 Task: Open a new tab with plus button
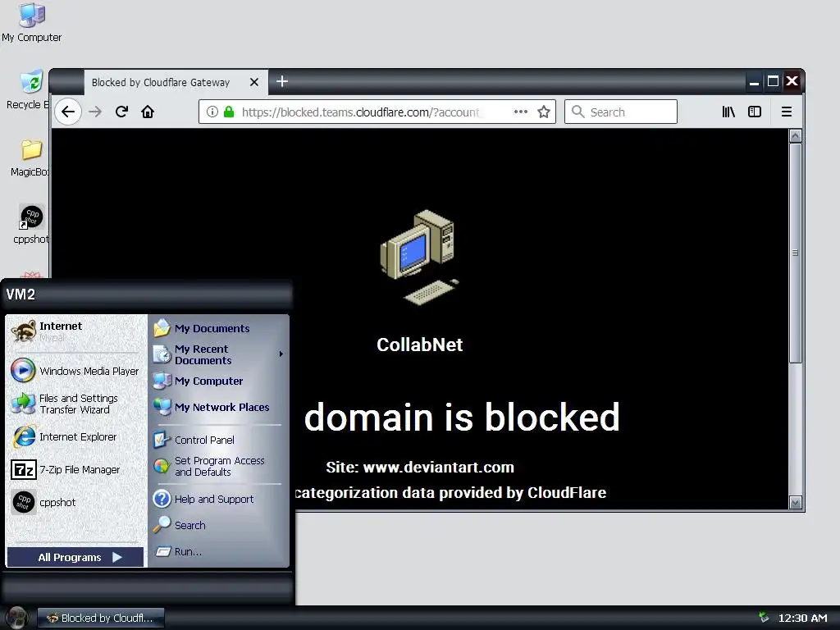(282, 81)
